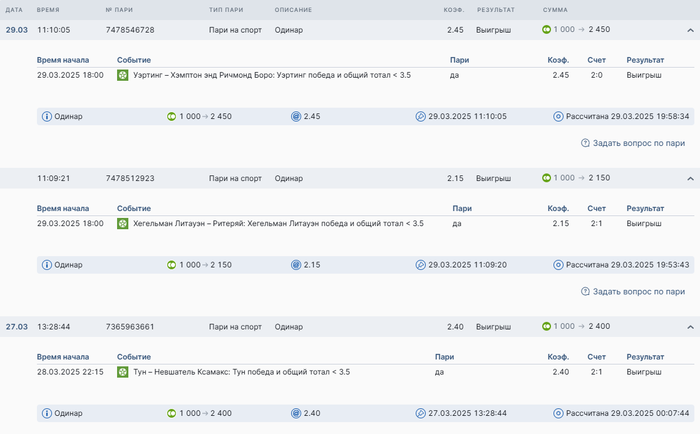This screenshot has height=434, width=700.
Task: Click the clock icon beside 27.03.2025 13:28:44
Action: [420, 413]
